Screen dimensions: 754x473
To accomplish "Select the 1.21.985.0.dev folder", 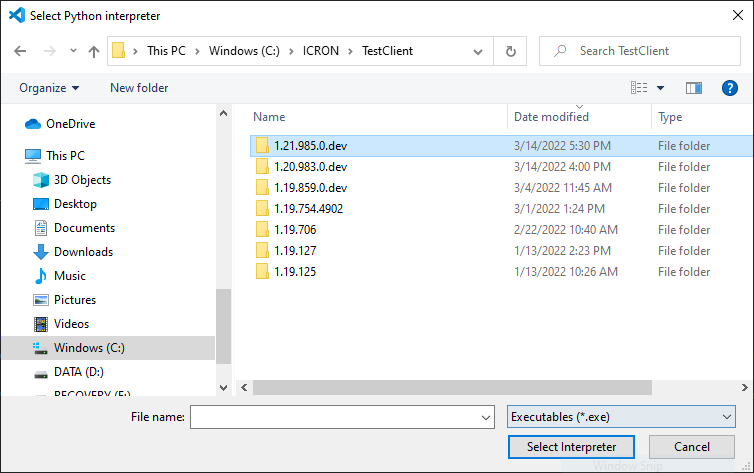I will (x=501, y=146).
